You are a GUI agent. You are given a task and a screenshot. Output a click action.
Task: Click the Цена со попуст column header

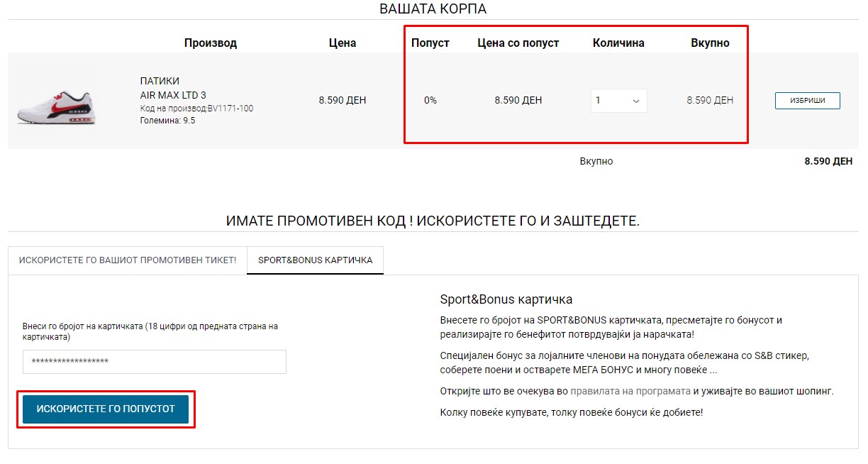[518, 43]
